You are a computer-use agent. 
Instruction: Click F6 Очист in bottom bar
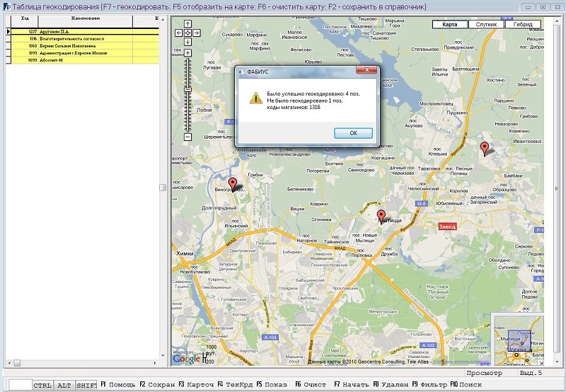point(311,385)
